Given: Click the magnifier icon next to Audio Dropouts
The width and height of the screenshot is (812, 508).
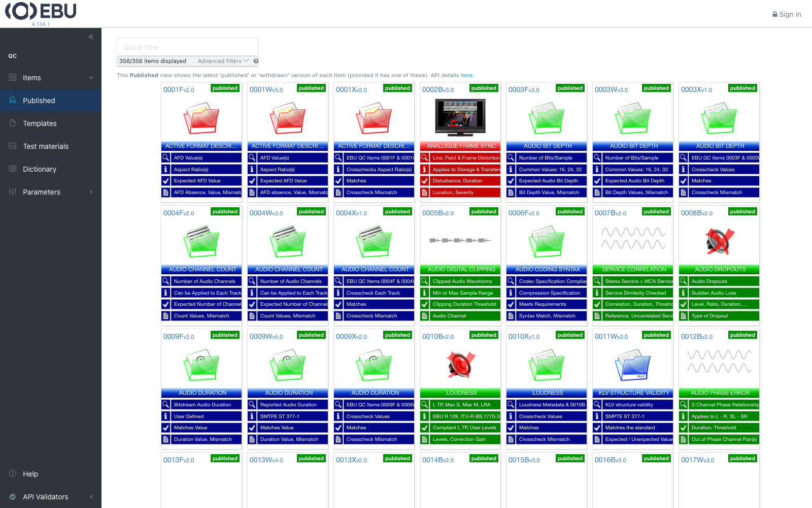Looking at the screenshot, I should tap(683, 281).
